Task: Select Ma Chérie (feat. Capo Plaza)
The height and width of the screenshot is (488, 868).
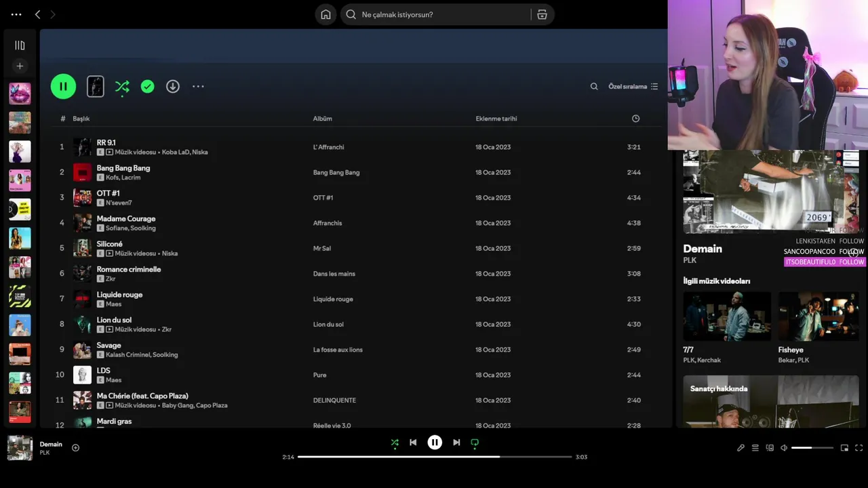Action: pos(142,396)
